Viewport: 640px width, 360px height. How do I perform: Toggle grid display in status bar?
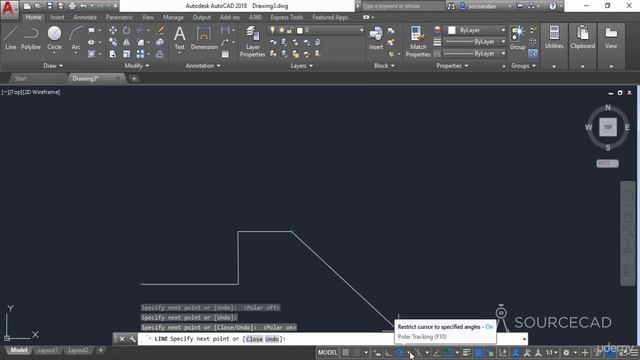(346, 352)
